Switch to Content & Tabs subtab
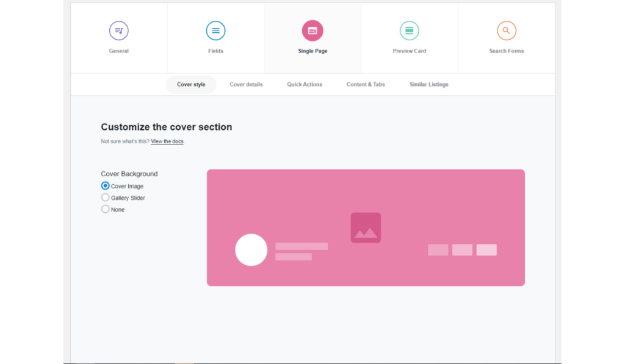The image size is (625, 364). tap(366, 84)
